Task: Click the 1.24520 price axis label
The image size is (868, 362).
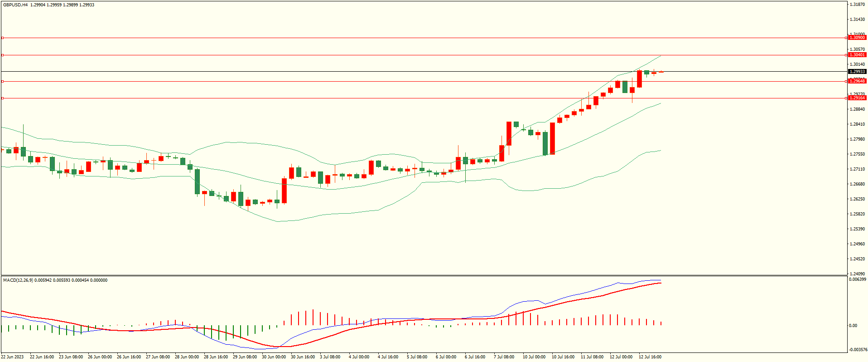Action: [857, 259]
